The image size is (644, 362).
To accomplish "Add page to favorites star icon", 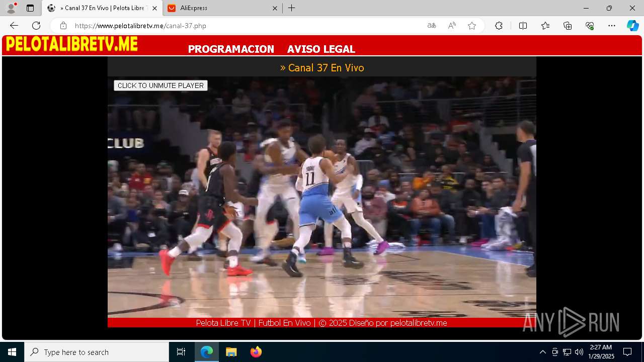I will pyautogui.click(x=472, y=26).
